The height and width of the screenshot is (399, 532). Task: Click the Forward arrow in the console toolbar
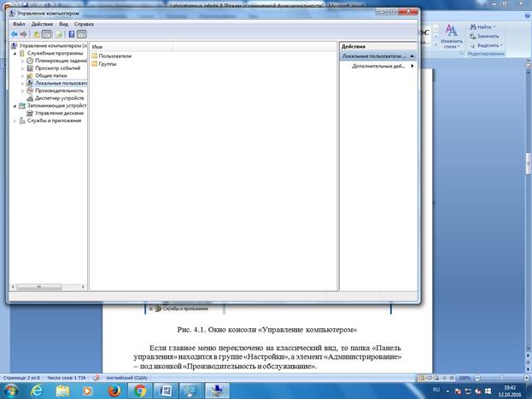tap(24, 34)
